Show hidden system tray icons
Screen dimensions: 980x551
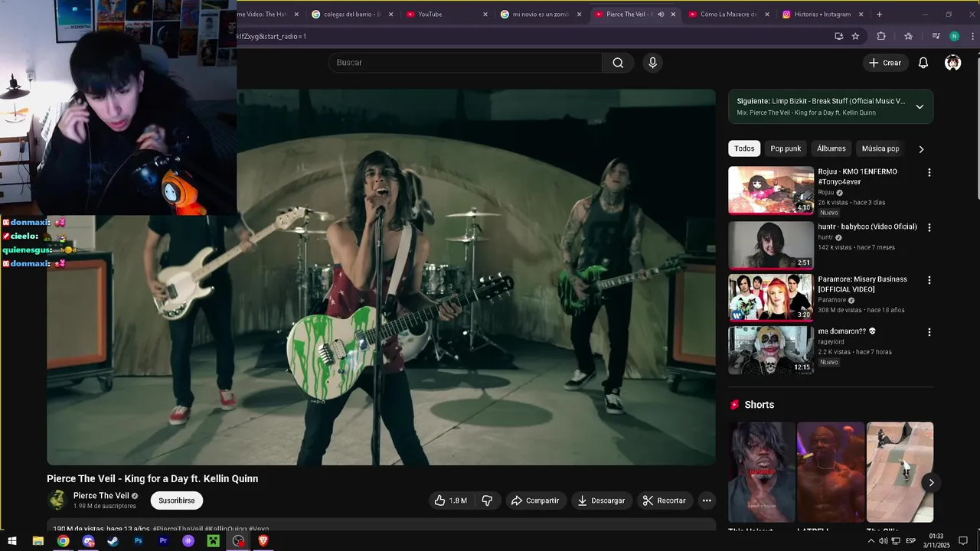point(871,541)
